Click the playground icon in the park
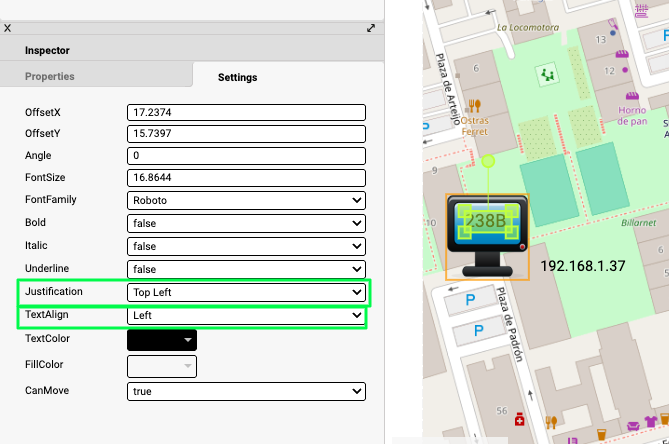This screenshot has height=444, width=669. (545, 75)
